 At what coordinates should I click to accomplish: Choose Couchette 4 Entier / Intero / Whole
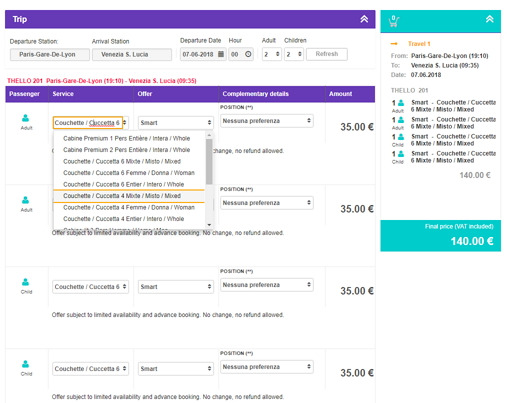tap(129, 219)
